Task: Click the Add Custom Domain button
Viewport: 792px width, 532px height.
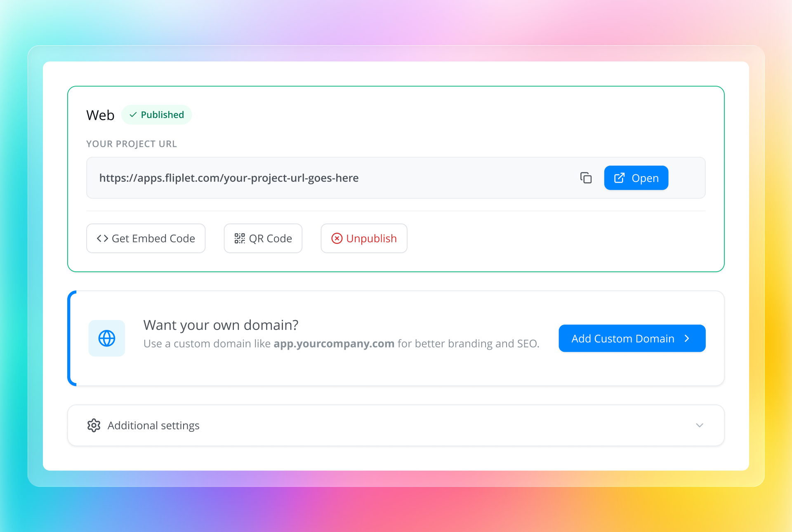Action: click(632, 338)
